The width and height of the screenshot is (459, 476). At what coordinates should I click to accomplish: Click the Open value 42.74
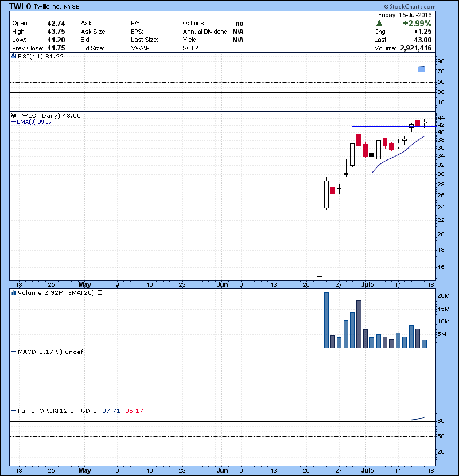56,24
